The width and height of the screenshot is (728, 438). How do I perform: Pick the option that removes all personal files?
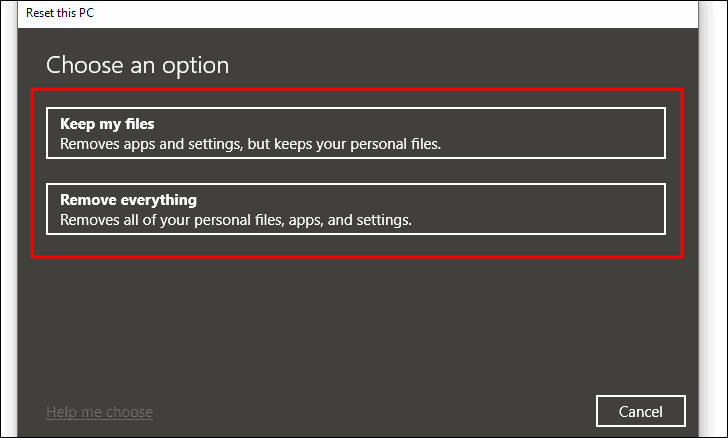pyautogui.click(x=356, y=209)
